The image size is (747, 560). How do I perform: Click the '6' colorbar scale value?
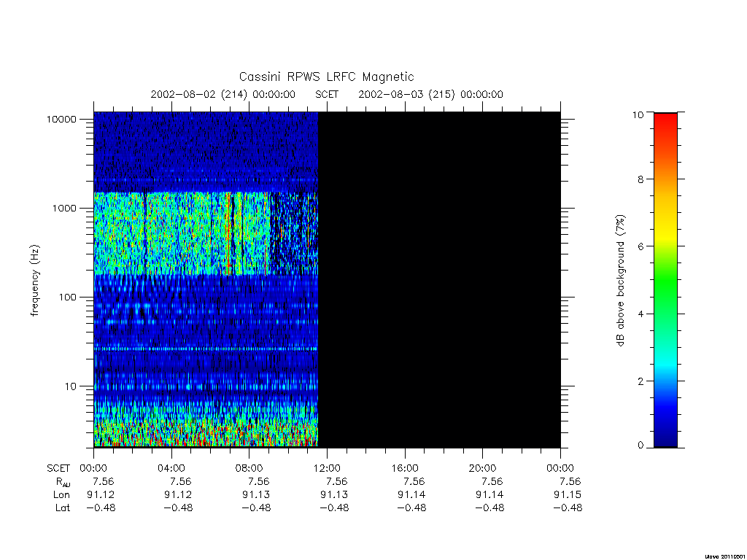click(x=640, y=246)
